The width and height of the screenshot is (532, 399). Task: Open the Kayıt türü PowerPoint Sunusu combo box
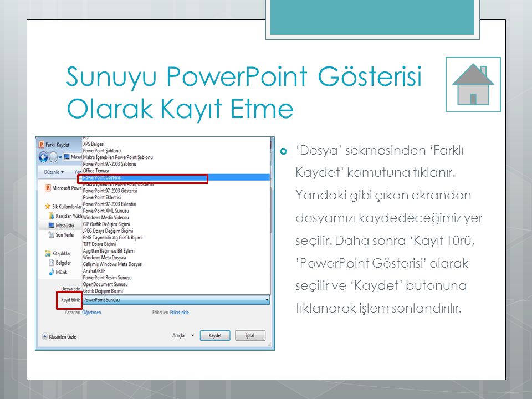tap(176, 300)
